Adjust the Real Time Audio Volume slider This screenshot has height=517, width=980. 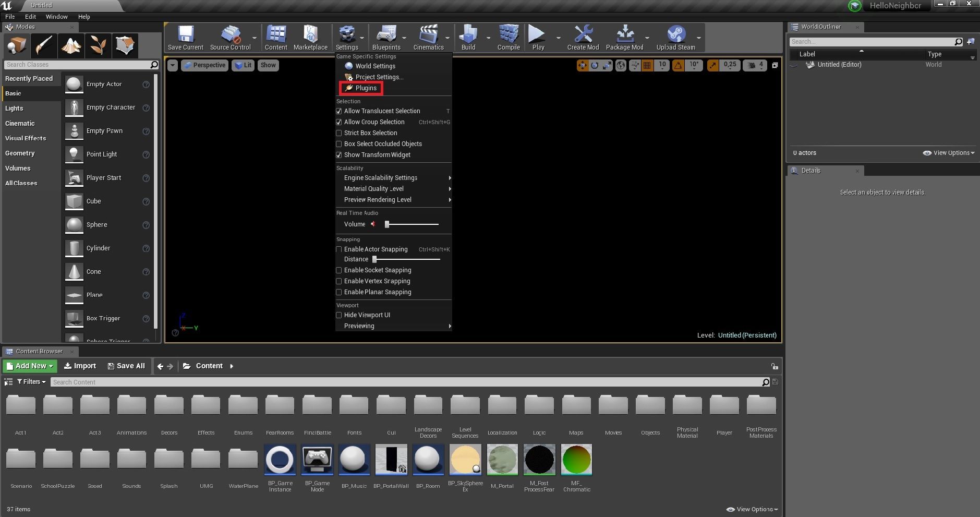click(x=387, y=224)
